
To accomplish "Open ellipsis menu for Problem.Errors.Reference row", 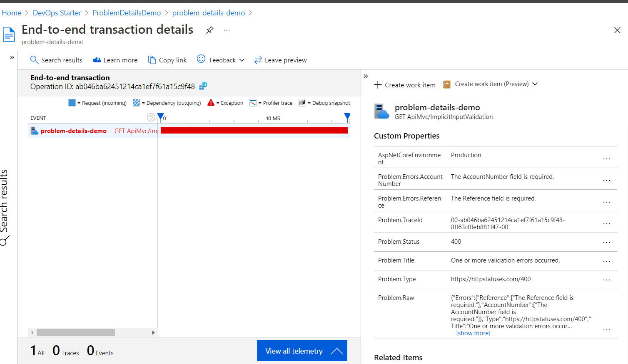I will click(607, 202).
